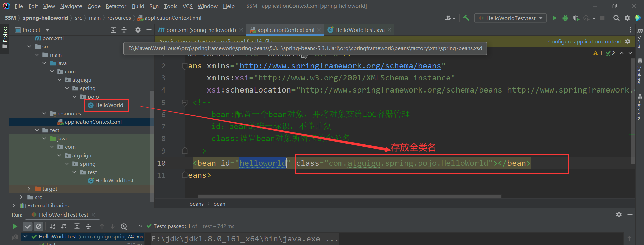Expand External Libraries node
Screen dimensions: 644x245
[14, 205]
